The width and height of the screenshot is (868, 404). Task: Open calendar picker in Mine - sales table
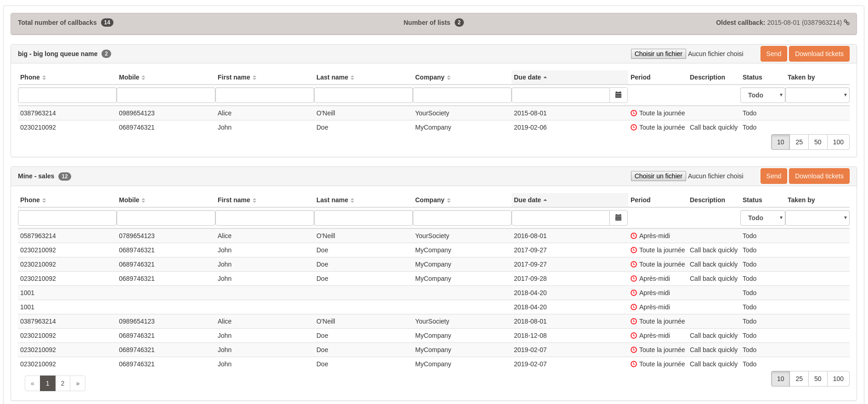point(618,218)
